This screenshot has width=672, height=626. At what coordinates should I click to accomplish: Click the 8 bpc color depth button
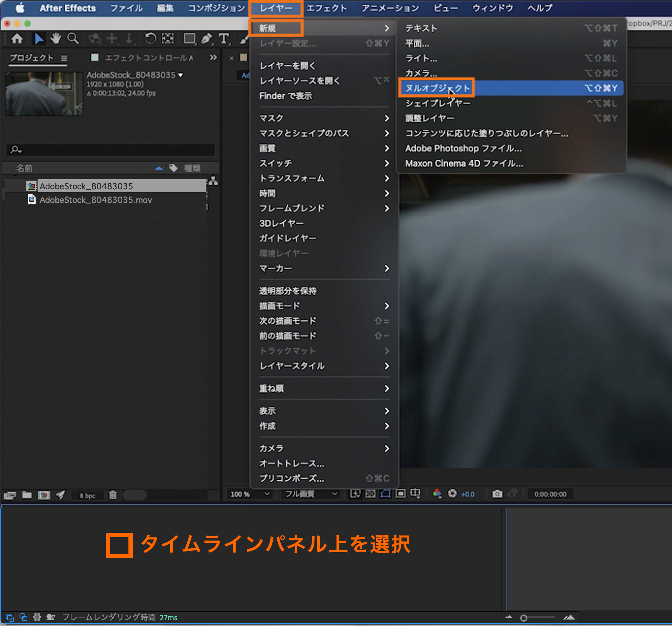click(87, 496)
